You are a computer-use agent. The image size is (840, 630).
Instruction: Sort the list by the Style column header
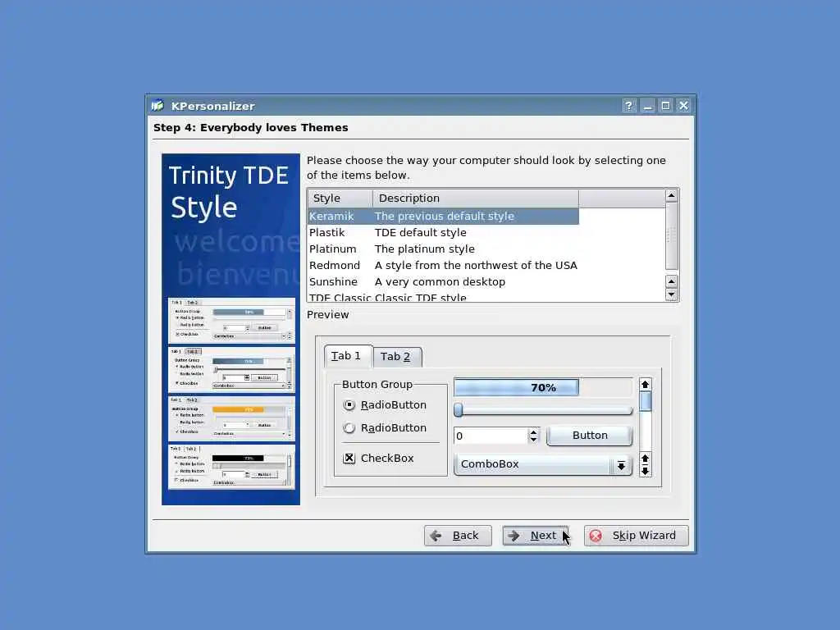340,199
